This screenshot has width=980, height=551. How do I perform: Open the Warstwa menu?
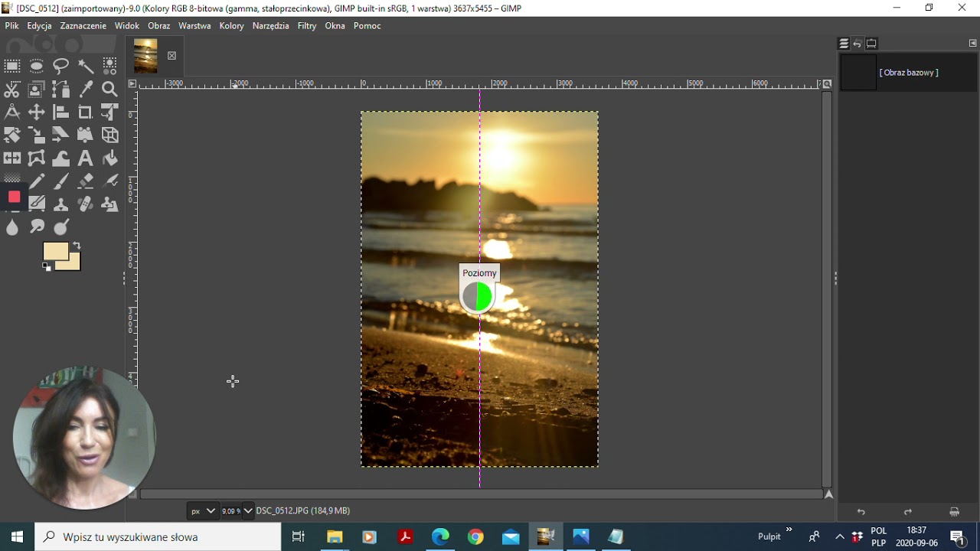click(194, 25)
